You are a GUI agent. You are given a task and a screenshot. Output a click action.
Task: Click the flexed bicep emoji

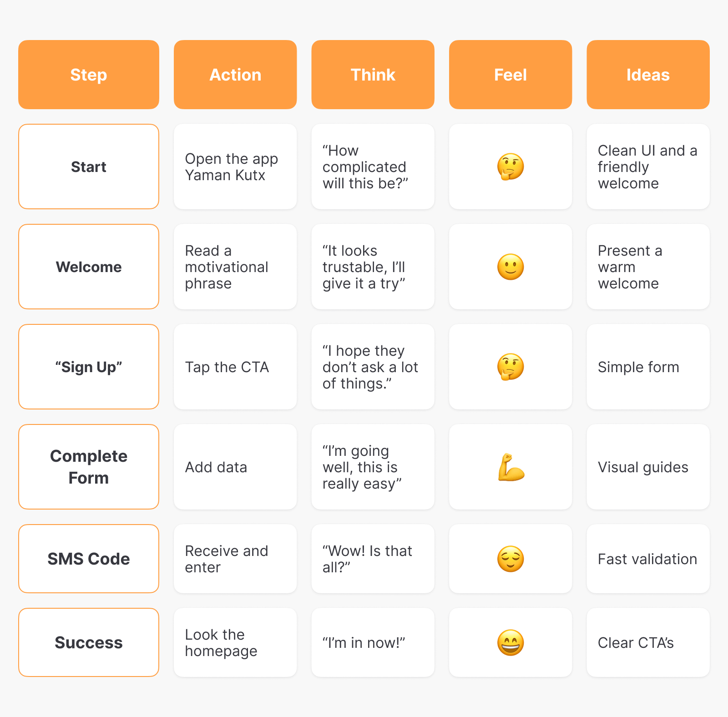[x=511, y=467]
